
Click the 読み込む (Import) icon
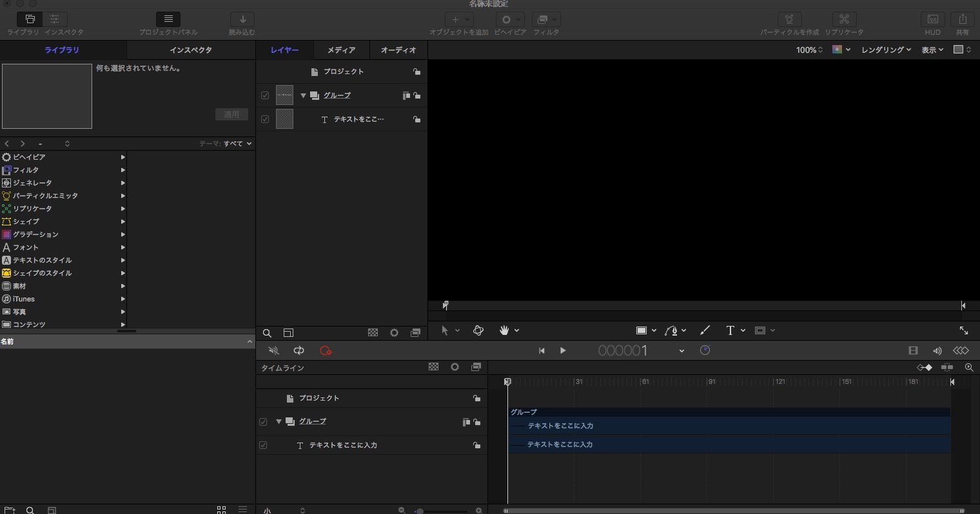[240, 19]
